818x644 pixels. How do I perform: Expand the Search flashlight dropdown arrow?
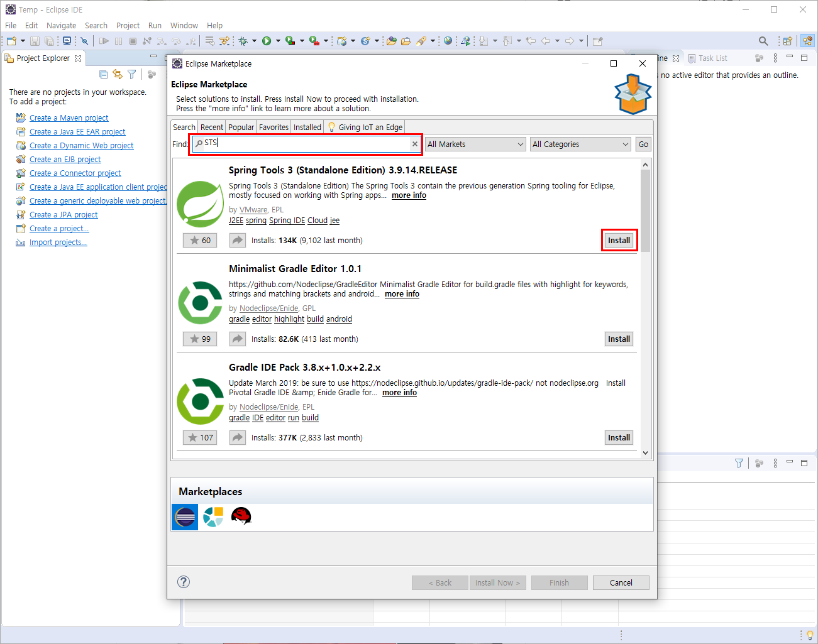coord(433,41)
